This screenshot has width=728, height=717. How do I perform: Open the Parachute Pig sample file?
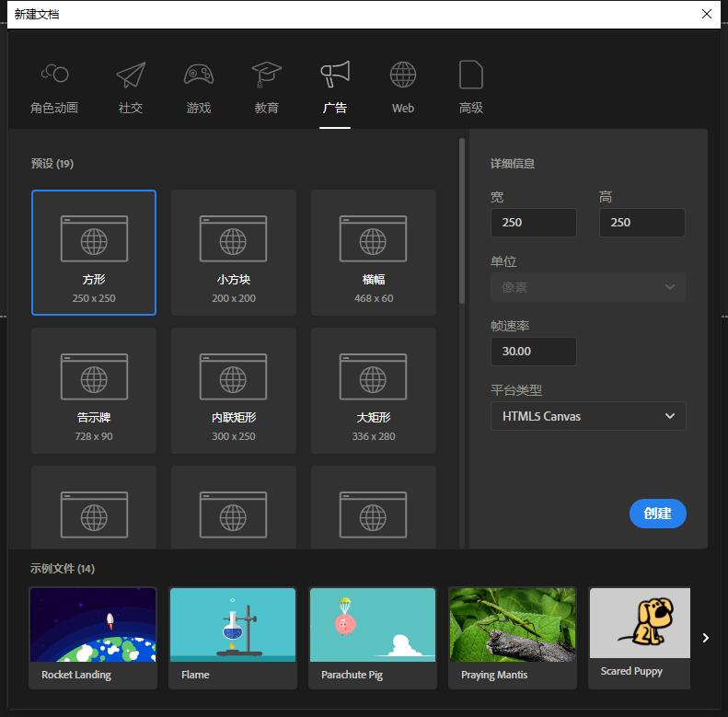[x=373, y=638]
